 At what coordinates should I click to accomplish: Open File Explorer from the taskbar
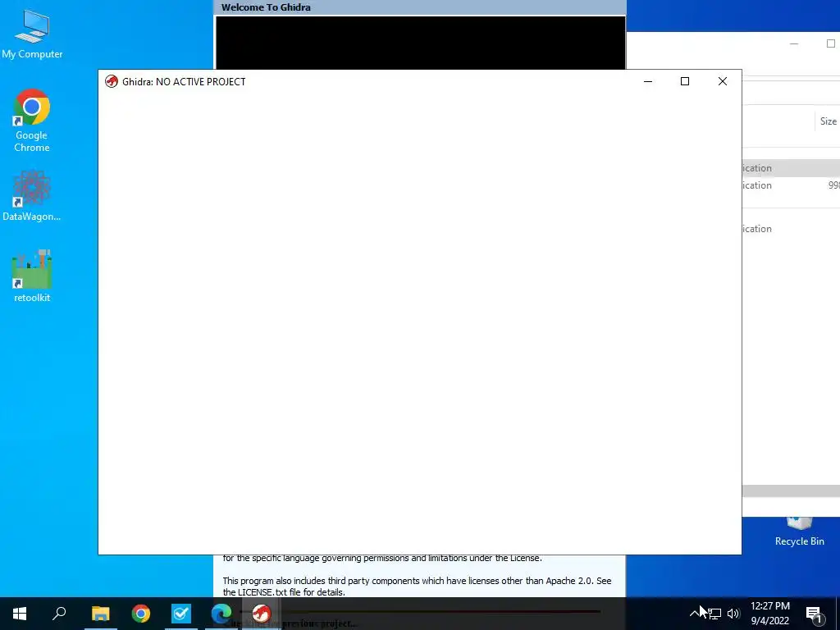point(100,614)
